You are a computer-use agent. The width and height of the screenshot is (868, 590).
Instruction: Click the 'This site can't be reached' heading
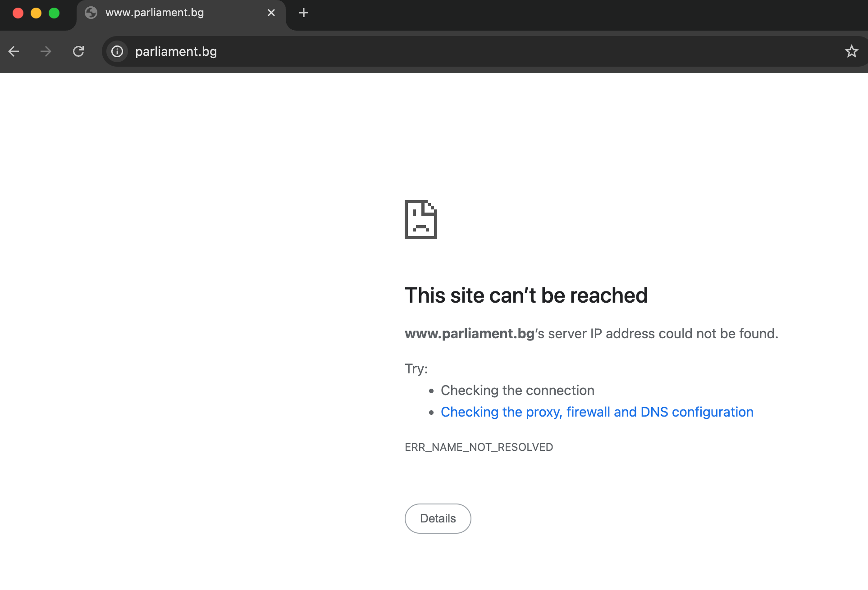(x=526, y=295)
